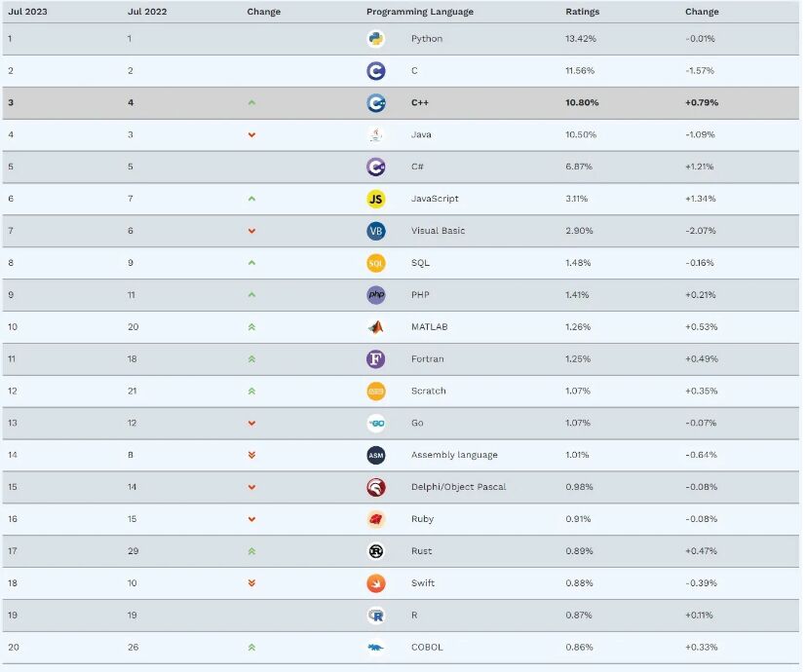The width and height of the screenshot is (806, 672).
Task: Click the Assembly language name
Action: click(x=454, y=455)
